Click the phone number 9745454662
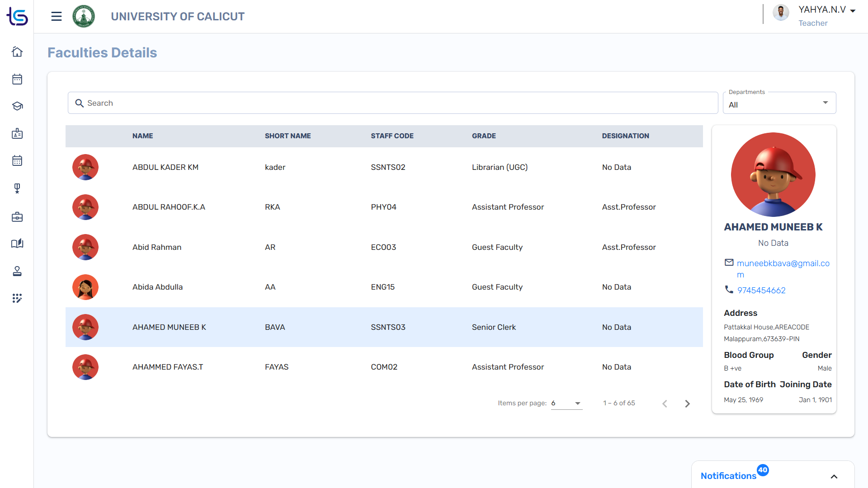Screen dimensions: 868x488 (x=761, y=291)
